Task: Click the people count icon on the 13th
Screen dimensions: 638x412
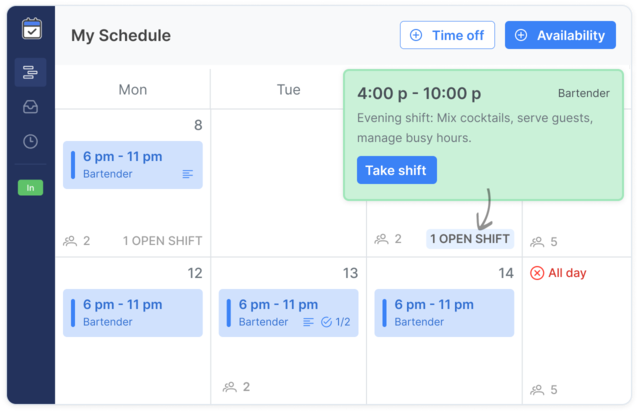Action: tap(231, 387)
